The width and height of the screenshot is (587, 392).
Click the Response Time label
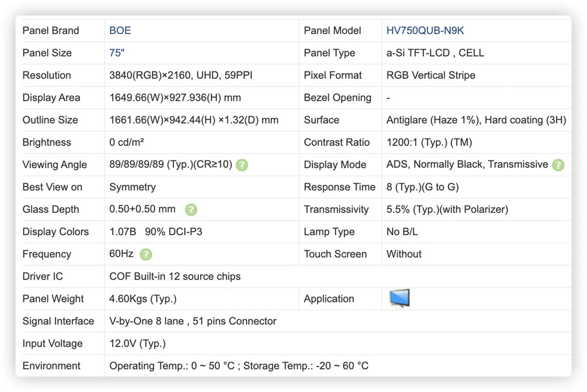339,187
